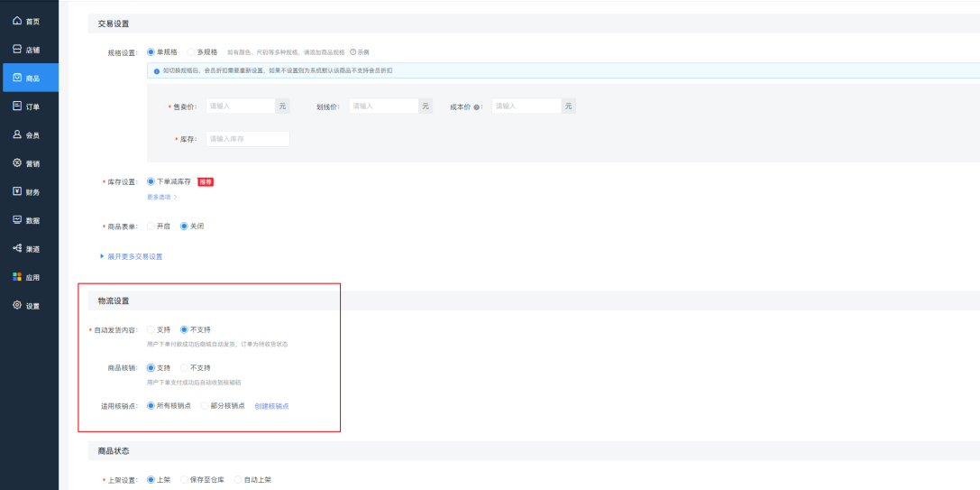
Task: Expand 展开更多交易设置 section
Action: (x=131, y=256)
